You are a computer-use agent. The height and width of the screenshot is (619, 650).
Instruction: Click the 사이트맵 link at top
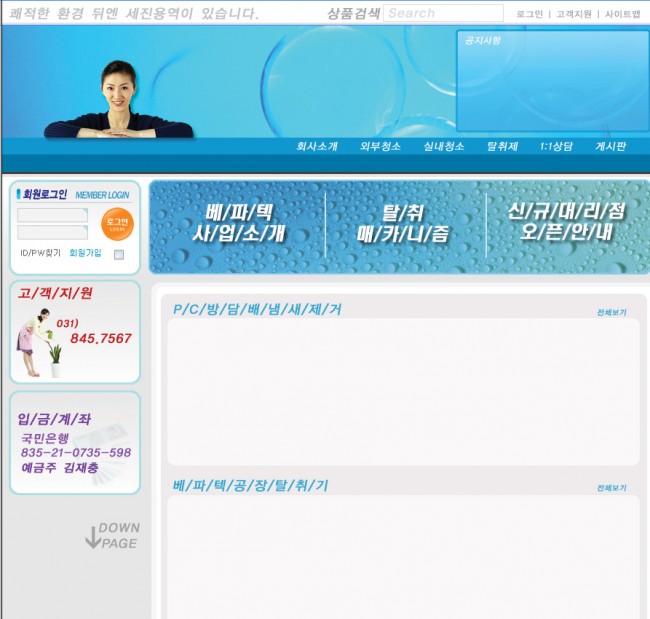(622, 14)
